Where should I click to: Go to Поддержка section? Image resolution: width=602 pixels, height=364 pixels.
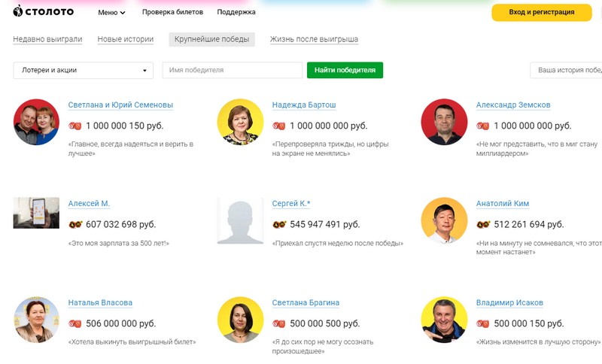click(x=236, y=12)
